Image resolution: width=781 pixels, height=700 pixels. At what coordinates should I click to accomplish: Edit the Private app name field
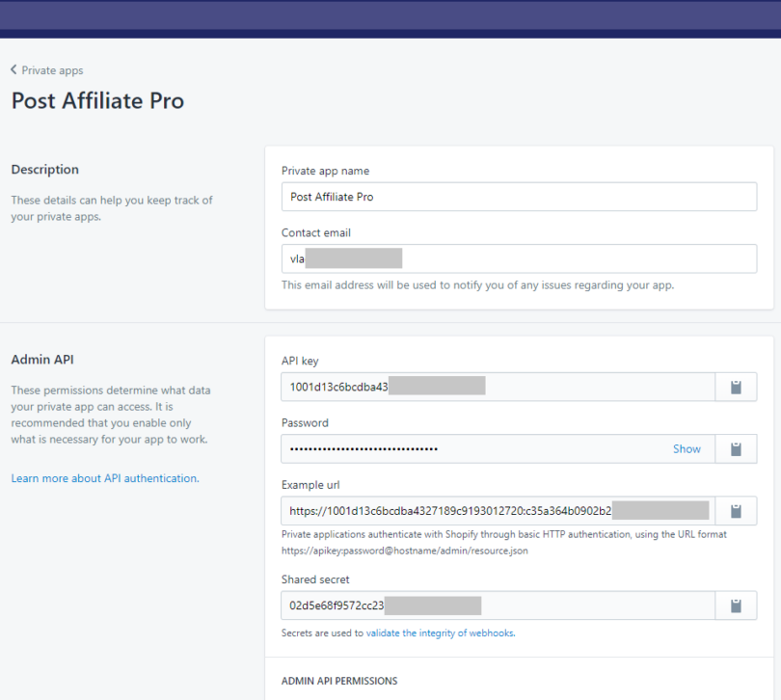coord(518,197)
